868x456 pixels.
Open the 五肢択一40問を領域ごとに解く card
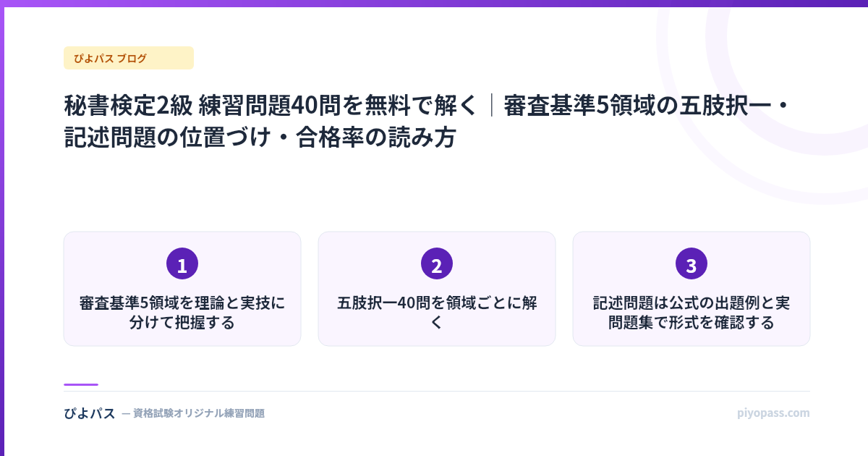(437, 289)
